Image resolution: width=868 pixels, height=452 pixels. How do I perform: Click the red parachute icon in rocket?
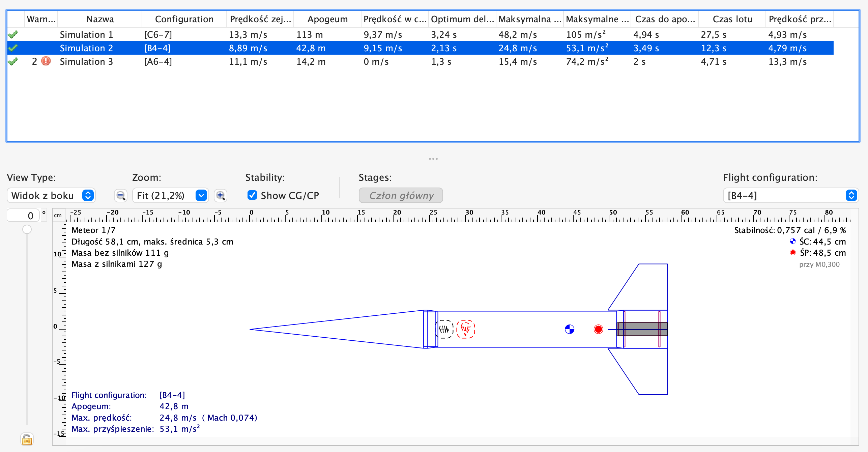point(466,329)
